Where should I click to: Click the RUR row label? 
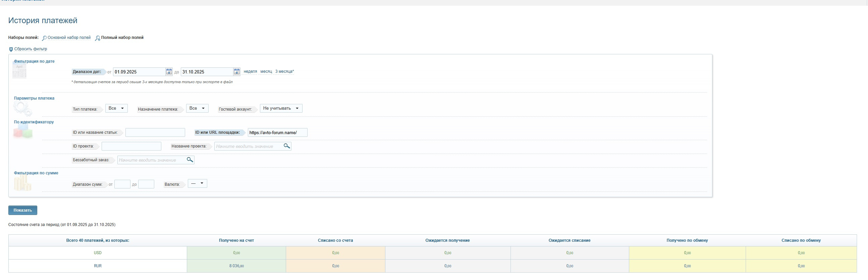click(98, 266)
